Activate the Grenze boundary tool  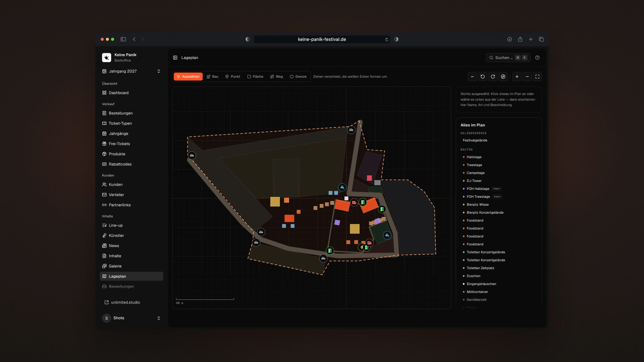[x=298, y=76]
